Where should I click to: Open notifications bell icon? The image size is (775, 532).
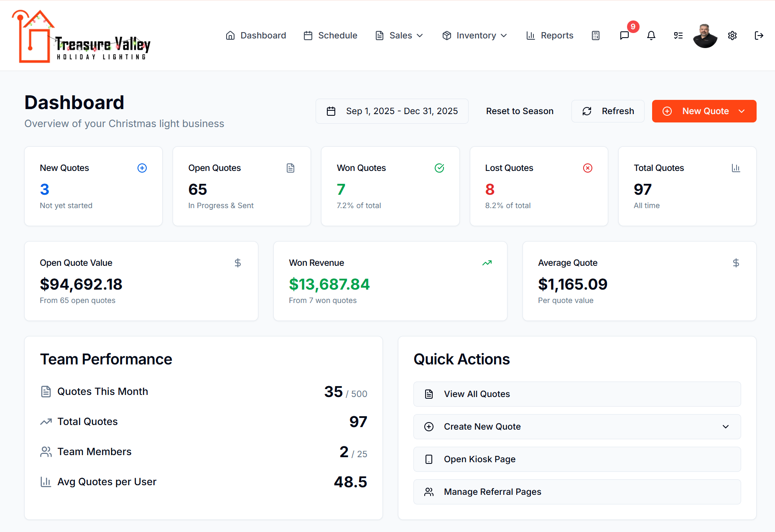pyautogui.click(x=651, y=36)
